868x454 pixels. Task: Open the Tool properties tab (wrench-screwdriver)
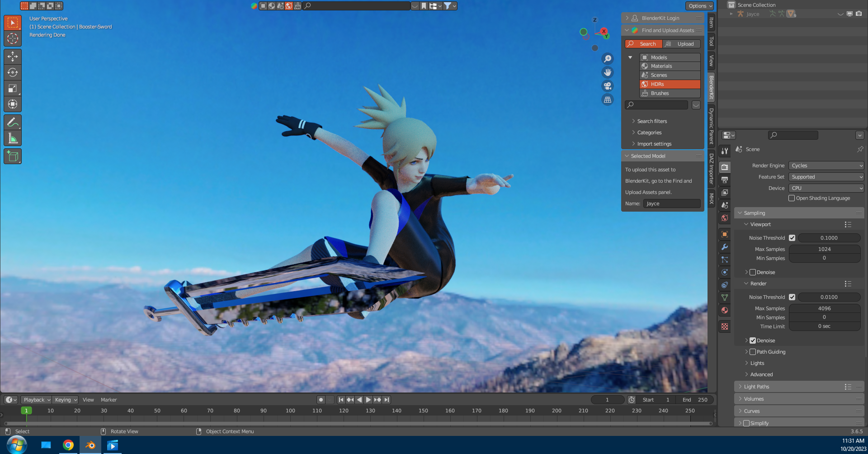(725, 151)
